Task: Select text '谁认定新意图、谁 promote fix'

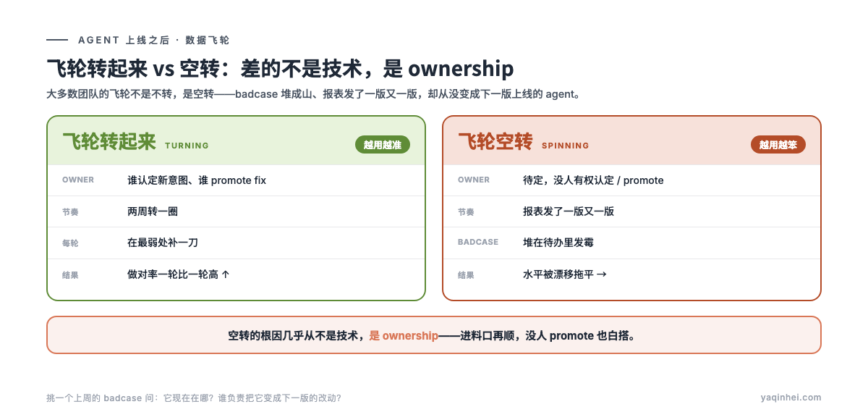Action: coord(197,180)
